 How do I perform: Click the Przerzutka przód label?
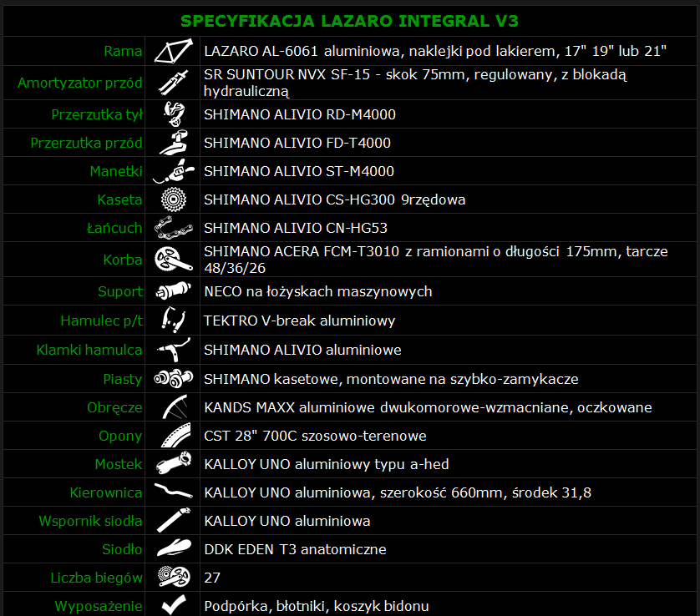pyautogui.click(x=86, y=144)
